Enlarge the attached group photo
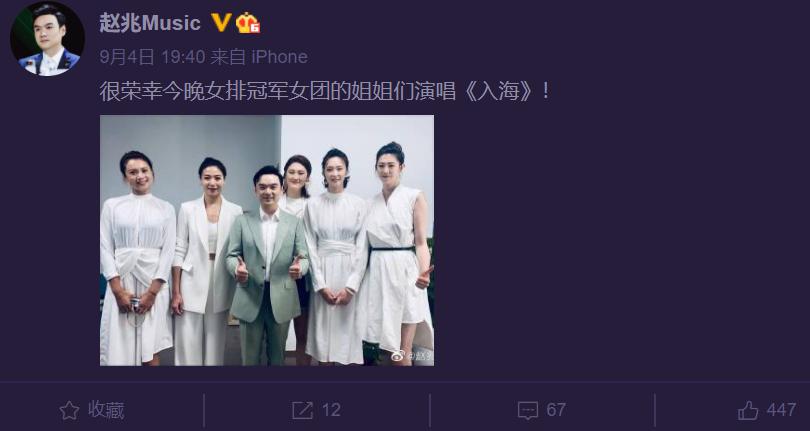The image size is (810, 431). (267, 240)
